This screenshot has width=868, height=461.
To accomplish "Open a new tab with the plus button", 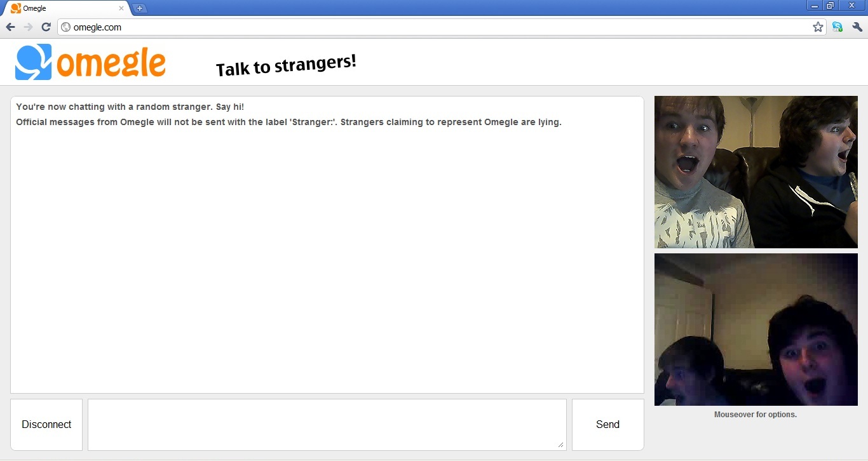I will [x=140, y=8].
